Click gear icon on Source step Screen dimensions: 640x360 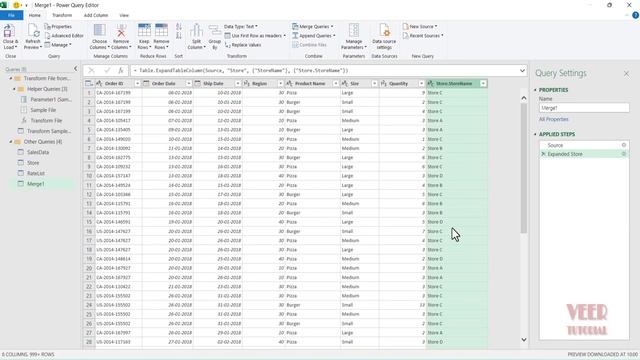624,145
